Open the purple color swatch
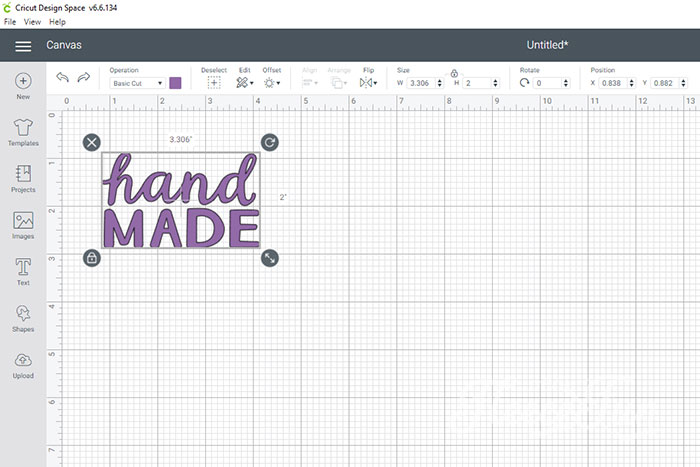The image size is (700, 467). coord(175,83)
